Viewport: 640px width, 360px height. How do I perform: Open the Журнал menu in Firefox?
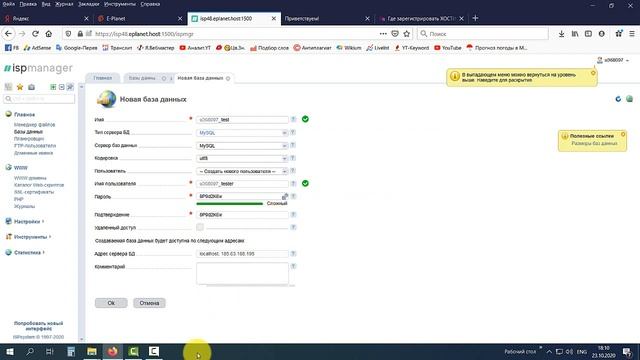pos(64,4)
